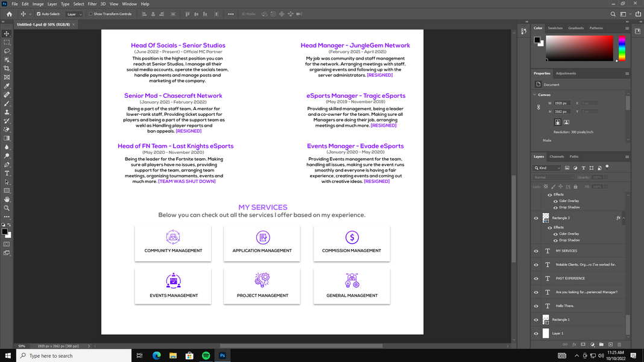The height and width of the screenshot is (362, 644).
Task: Open Auto-Select Layer dropdown
Action: [x=74, y=14]
